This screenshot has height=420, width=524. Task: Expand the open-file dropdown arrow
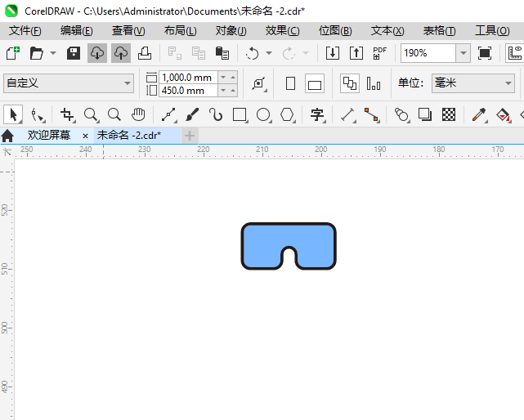pyautogui.click(x=53, y=53)
